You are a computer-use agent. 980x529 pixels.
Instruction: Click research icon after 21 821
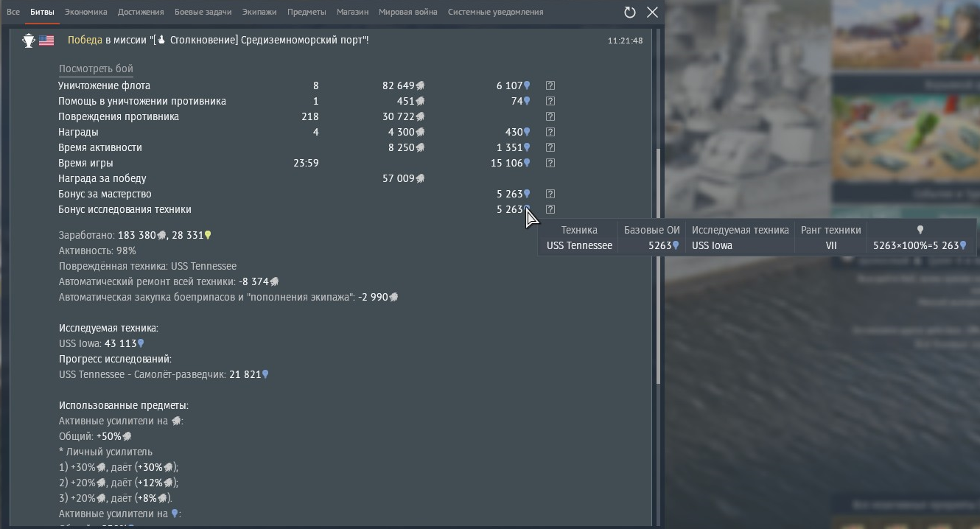(x=265, y=374)
